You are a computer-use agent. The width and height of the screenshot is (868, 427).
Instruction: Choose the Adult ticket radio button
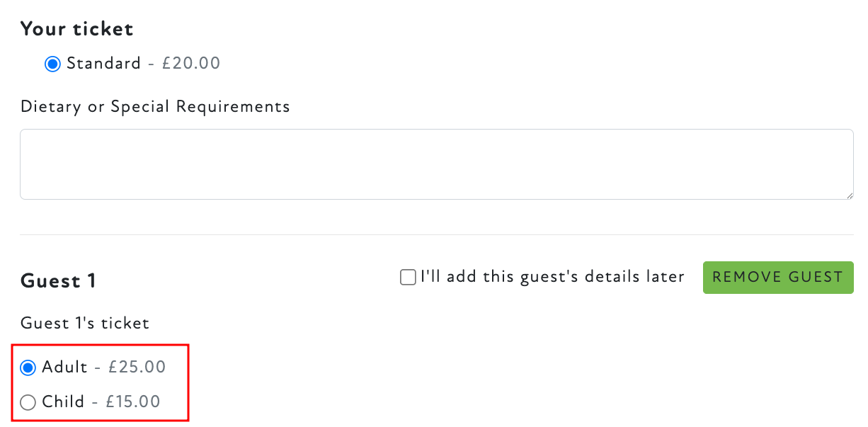click(28, 368)
